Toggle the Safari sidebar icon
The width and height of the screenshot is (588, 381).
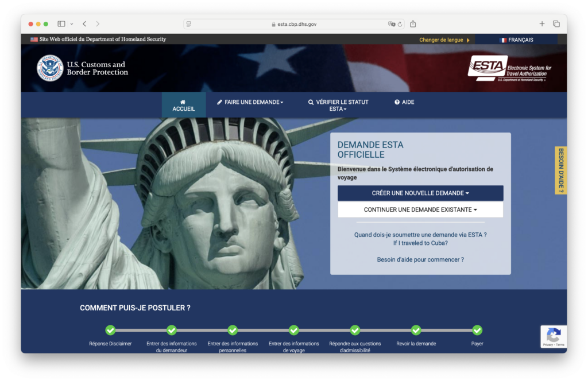click(x=61, y=24)
